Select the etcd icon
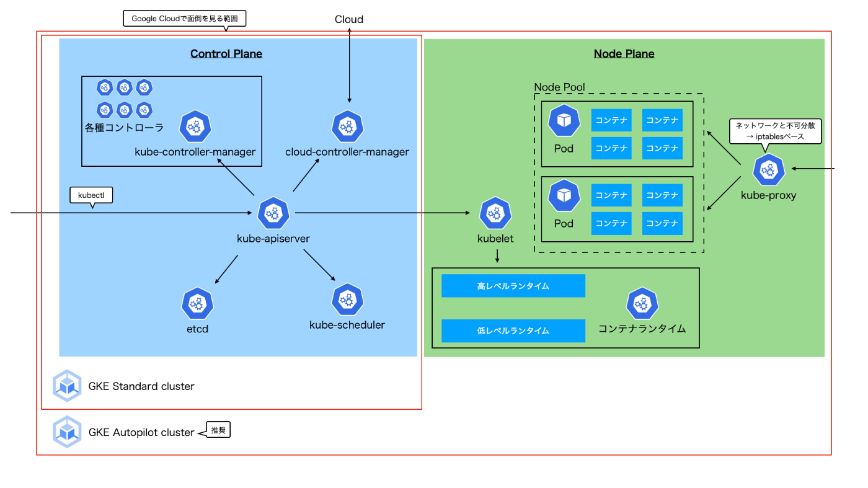Viewport: 868px width, 488px height. tap(197, 303)
